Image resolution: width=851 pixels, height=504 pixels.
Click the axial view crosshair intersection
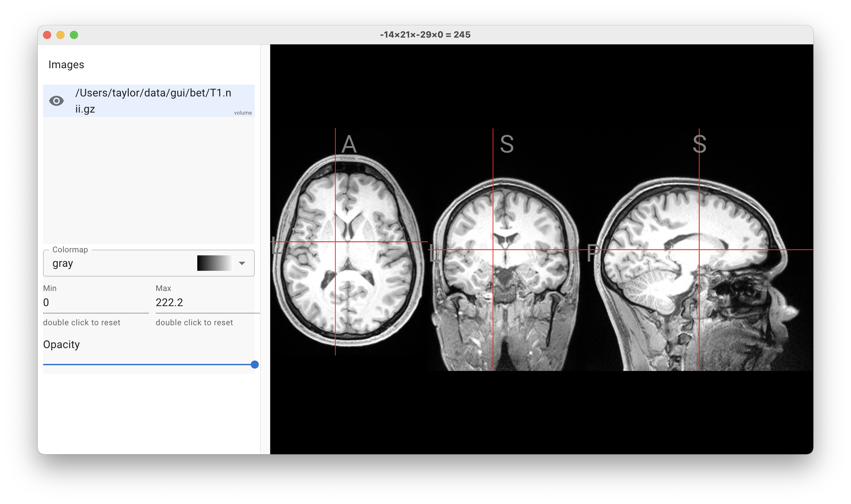[x=335, y=242]
